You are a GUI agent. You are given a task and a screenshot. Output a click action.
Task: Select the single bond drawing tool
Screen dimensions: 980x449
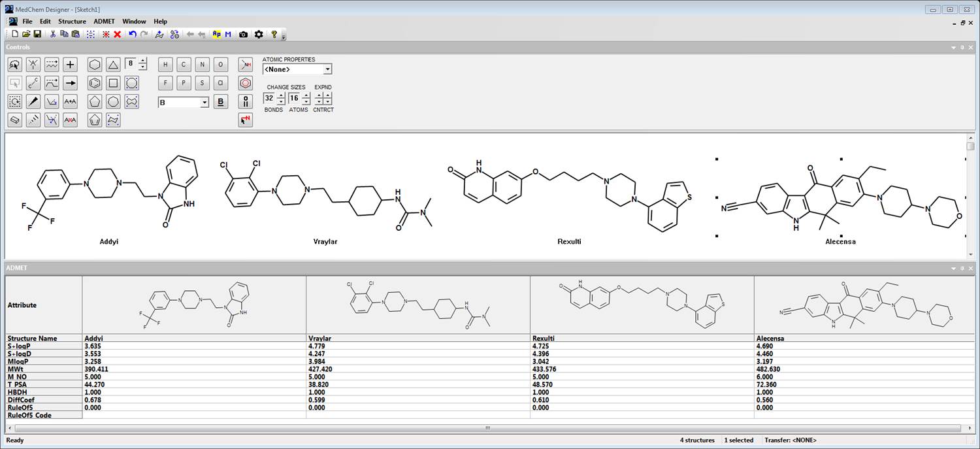point(33,82)
